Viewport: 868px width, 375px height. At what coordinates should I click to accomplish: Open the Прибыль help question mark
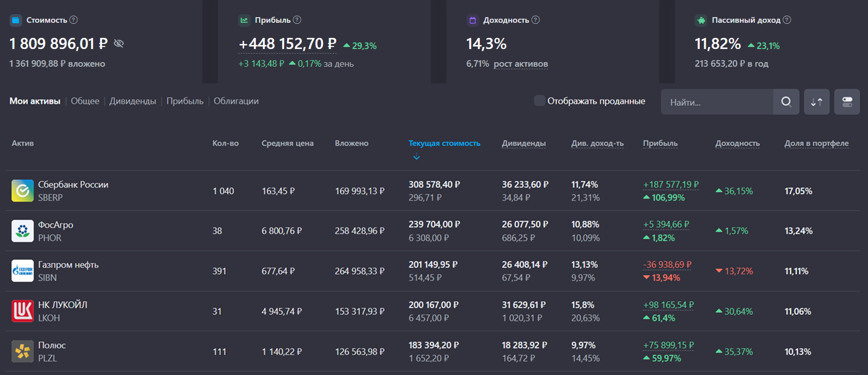pyautogui.click(x=297, y=20)
